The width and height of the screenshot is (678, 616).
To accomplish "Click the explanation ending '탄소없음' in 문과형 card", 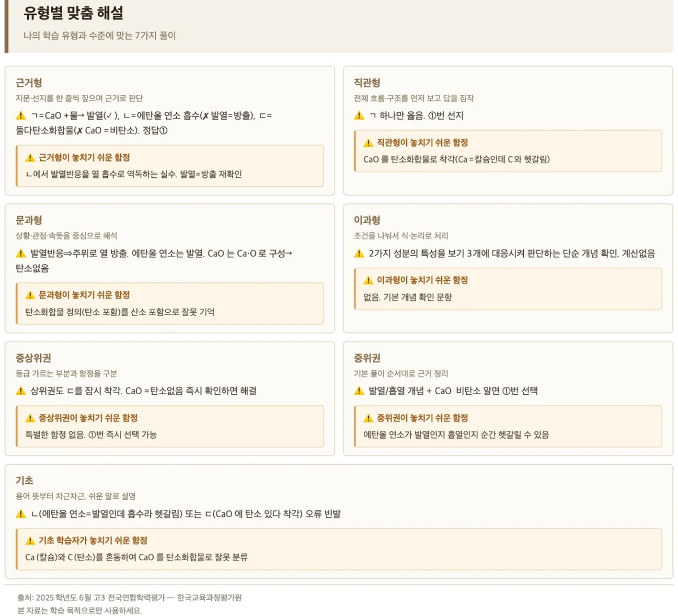I will pyautogui.click(x=154, y=260).
